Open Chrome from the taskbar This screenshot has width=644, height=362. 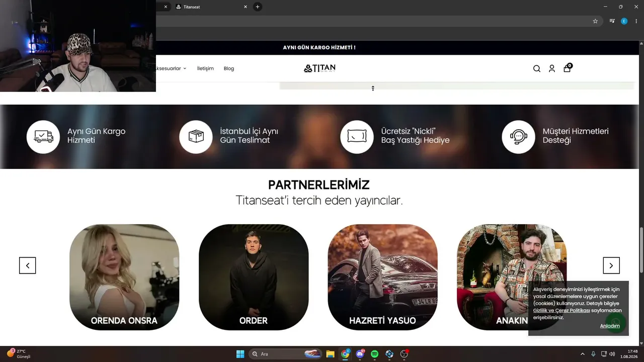345,354
